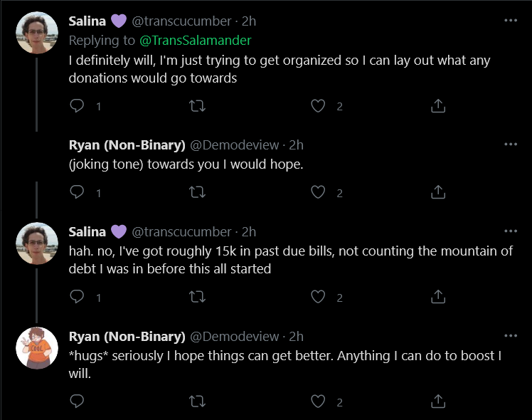Open more options on past due bills tweet
532x420 pixels.
pyautogui.click(x=511, y=231)
